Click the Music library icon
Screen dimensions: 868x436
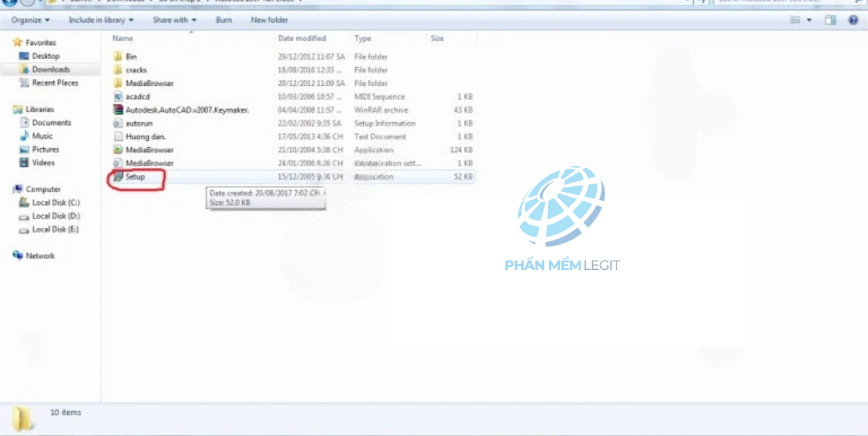[25, 136]
